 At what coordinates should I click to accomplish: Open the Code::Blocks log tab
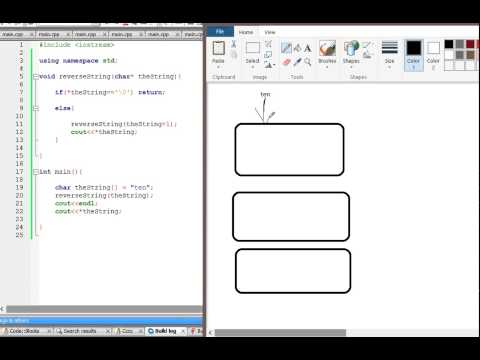[x=24, y=331]
